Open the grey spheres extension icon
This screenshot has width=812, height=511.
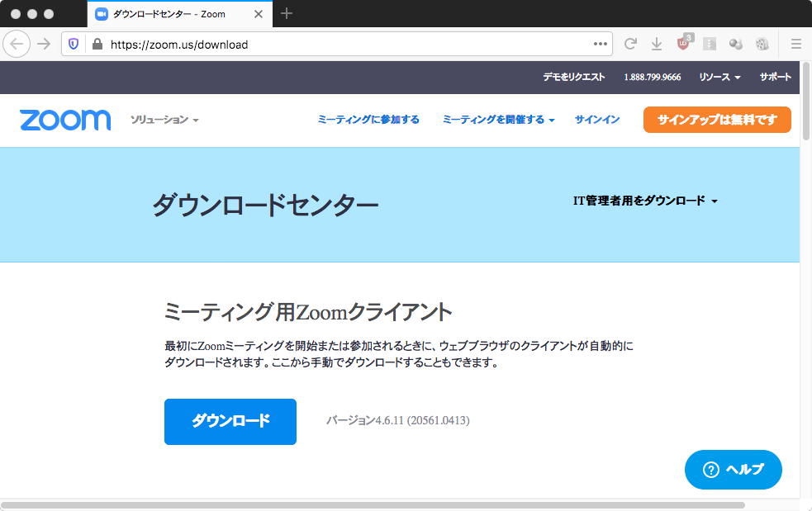(736, 44)
